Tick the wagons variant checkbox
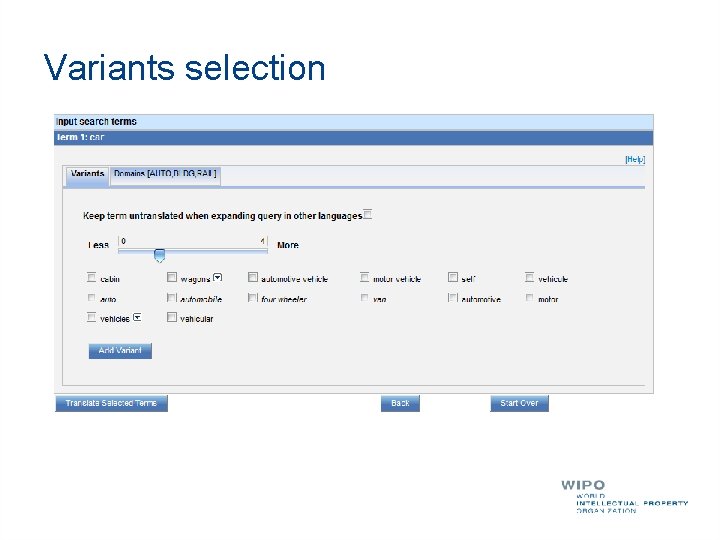 click(x=172, y=277)
